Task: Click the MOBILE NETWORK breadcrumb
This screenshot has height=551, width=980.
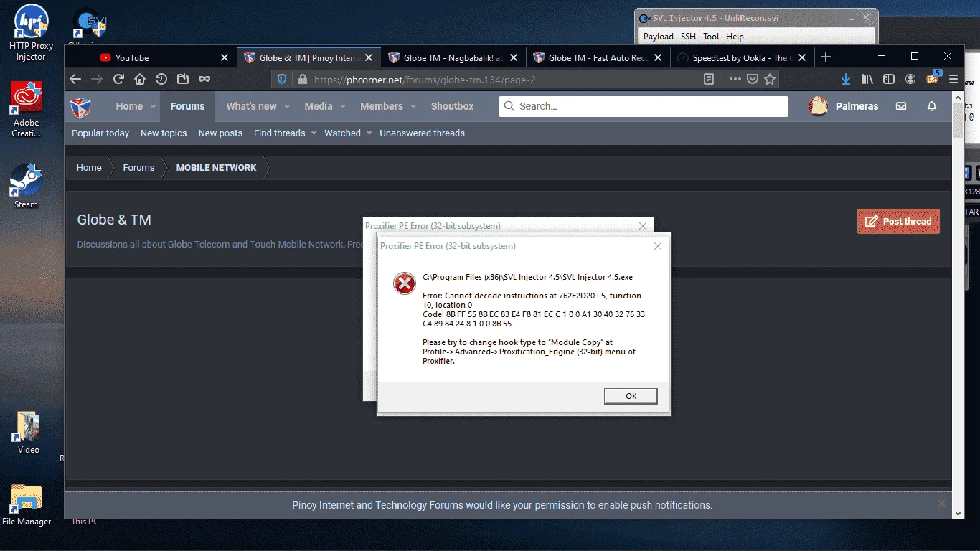Action: coord(216,167)
